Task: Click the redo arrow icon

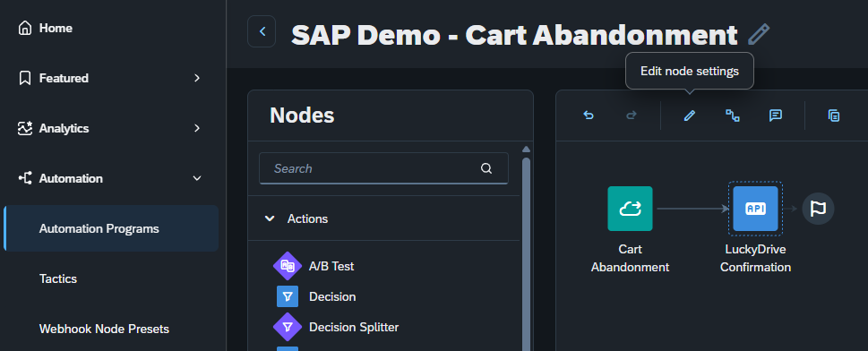Action: (632, 116)
